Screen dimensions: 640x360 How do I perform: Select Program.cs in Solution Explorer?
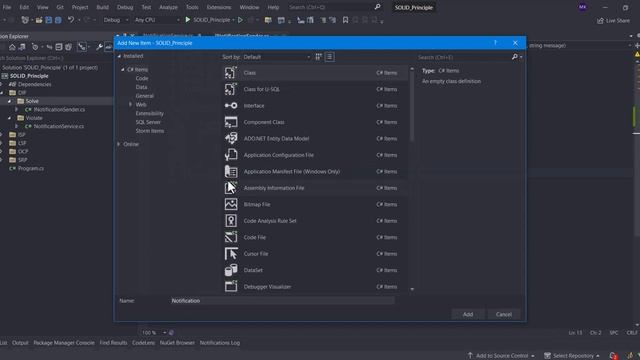(31, 168)
